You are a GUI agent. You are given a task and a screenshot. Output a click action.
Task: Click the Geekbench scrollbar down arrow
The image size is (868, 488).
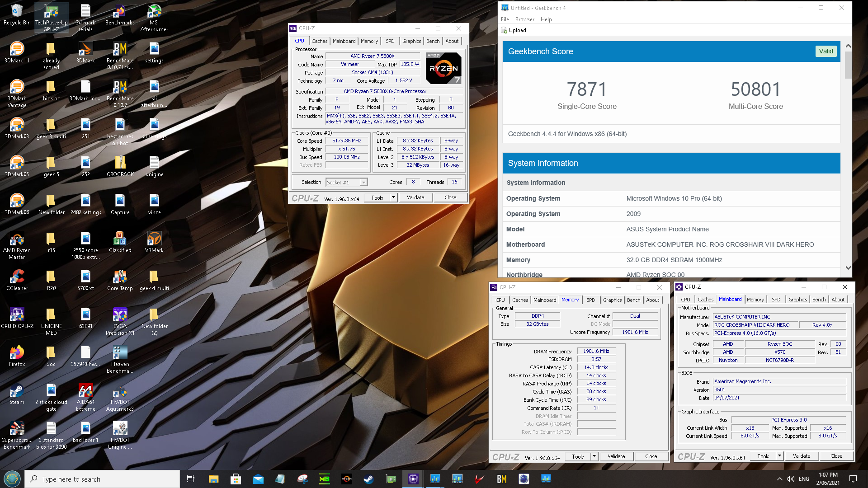(x=848, y=268)
